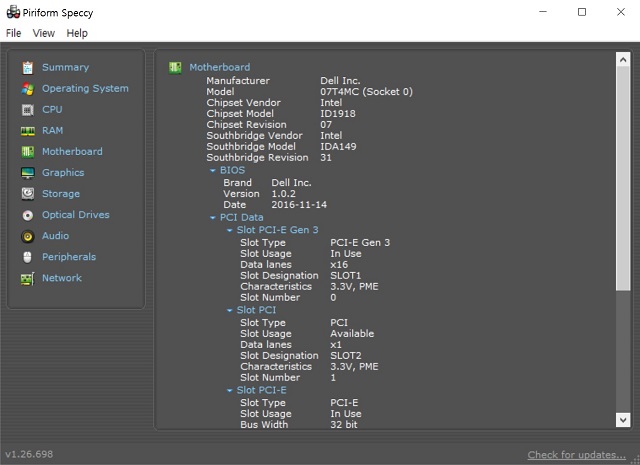Select Chipset Revision value 07

[x=326, y=125]
